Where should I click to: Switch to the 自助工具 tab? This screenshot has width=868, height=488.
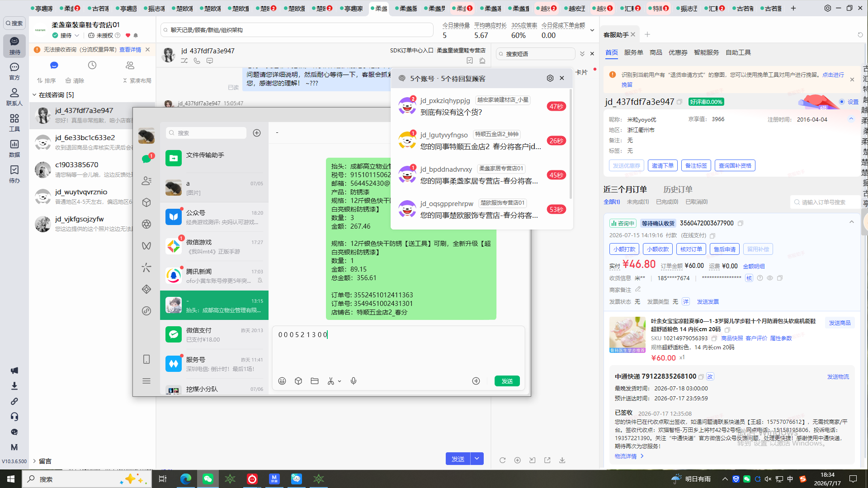[738, 52]
